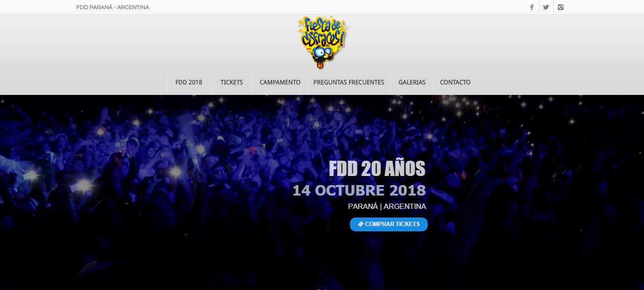Click the FDD 20 AÑOS headline

coord(377,168)
